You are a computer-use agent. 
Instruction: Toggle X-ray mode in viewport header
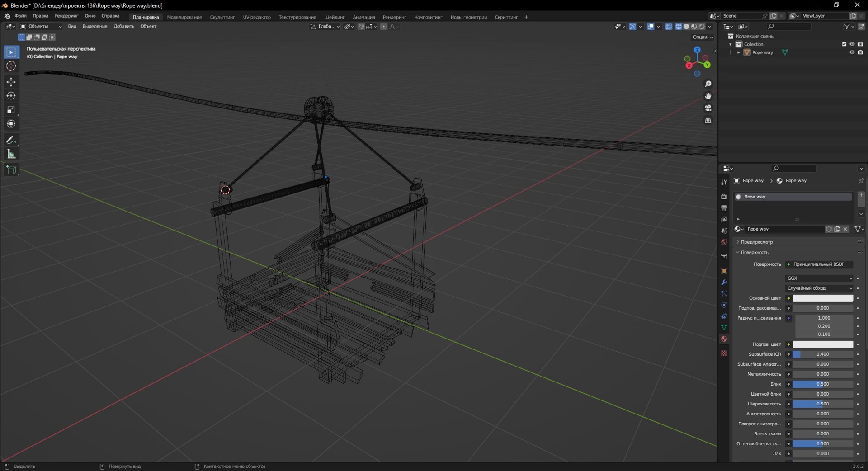point(669,27)
